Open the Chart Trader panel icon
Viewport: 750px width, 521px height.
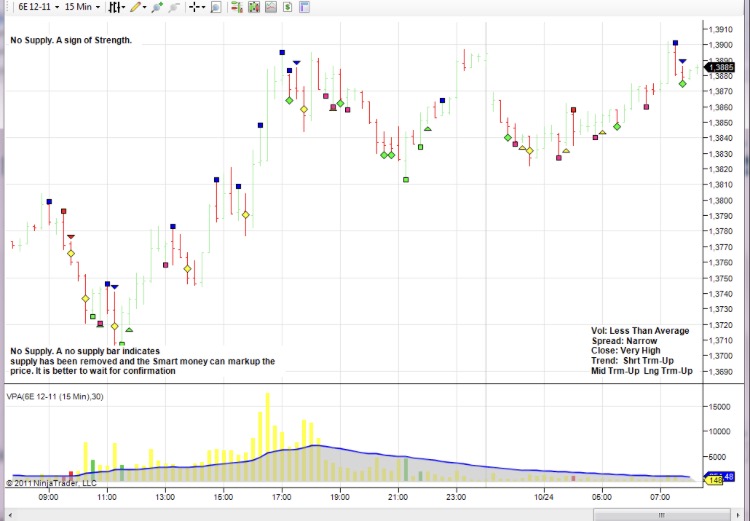[236, 7]
